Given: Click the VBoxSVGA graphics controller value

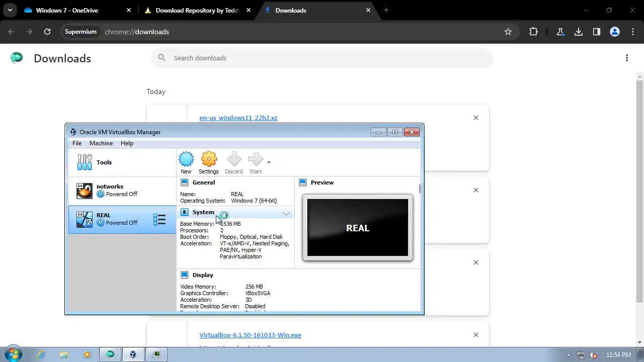Looking at the screenshot, I should coord(258,293).
